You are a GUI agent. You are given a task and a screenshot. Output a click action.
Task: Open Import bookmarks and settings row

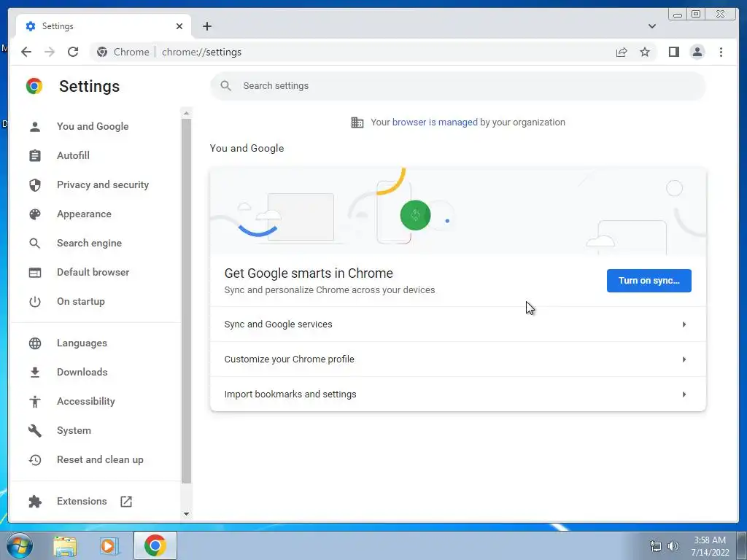[x=458, y=394]
